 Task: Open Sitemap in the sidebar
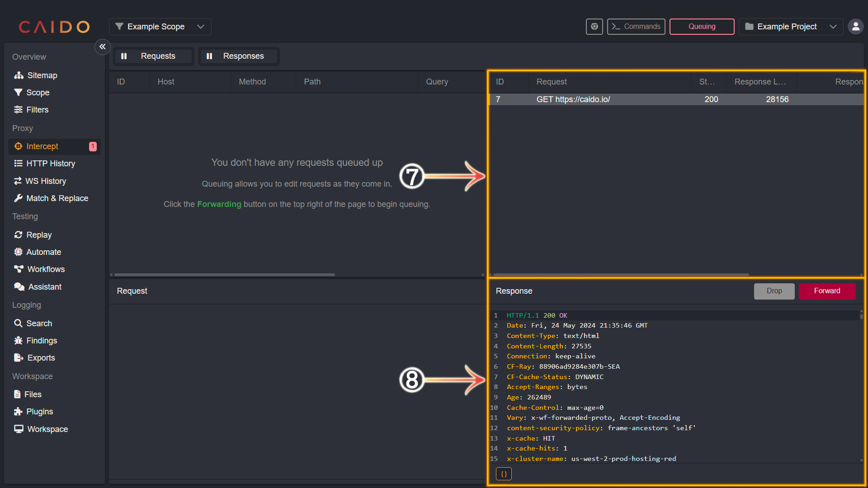click(x=54, y=75)
